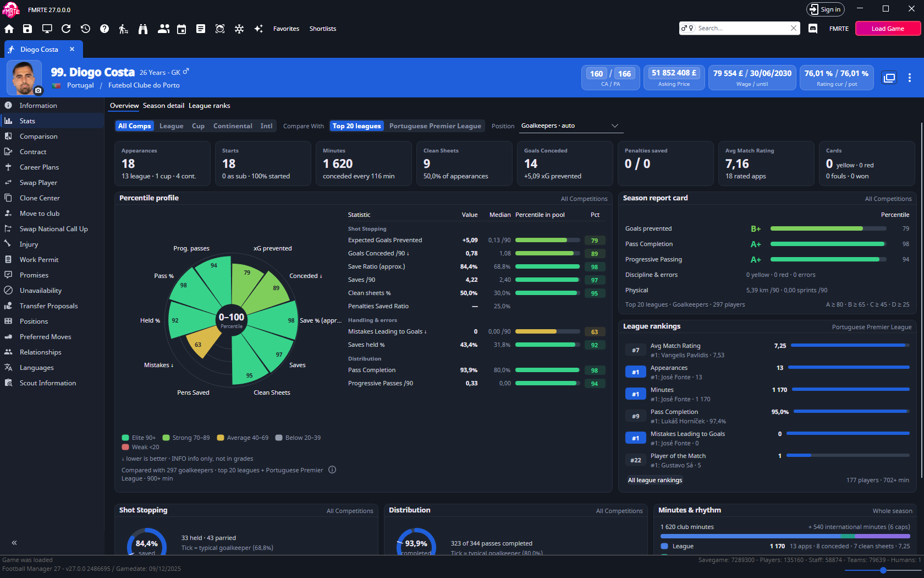Click the Load Game button
The image size is (924, 578).
pyautogui.click(x=888, y=29)
